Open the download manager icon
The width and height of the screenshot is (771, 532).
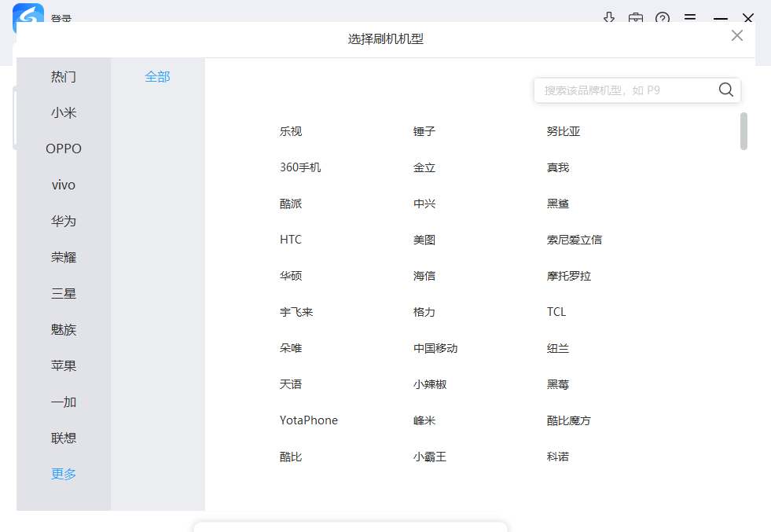pos(609,17)
